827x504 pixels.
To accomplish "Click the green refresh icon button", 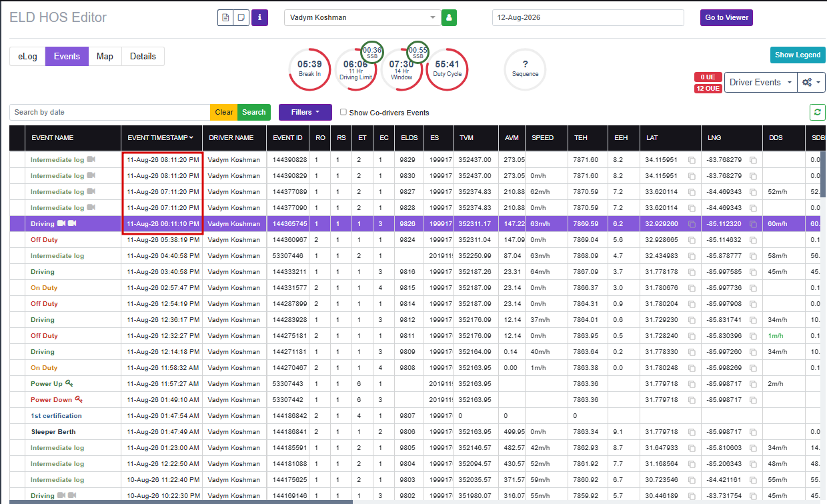I will coord(818,112).
